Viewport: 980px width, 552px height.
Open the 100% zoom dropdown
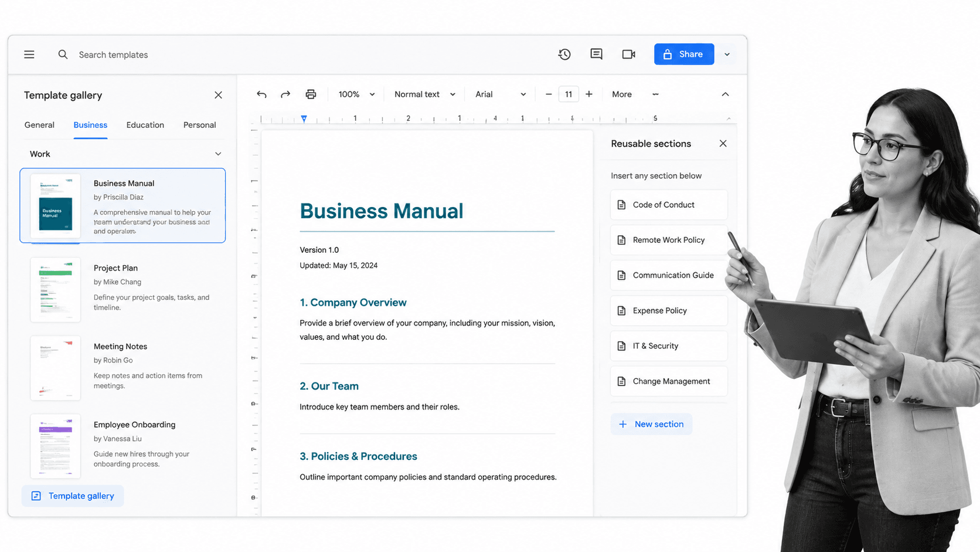pyautogui.click(x=356, y=94)
